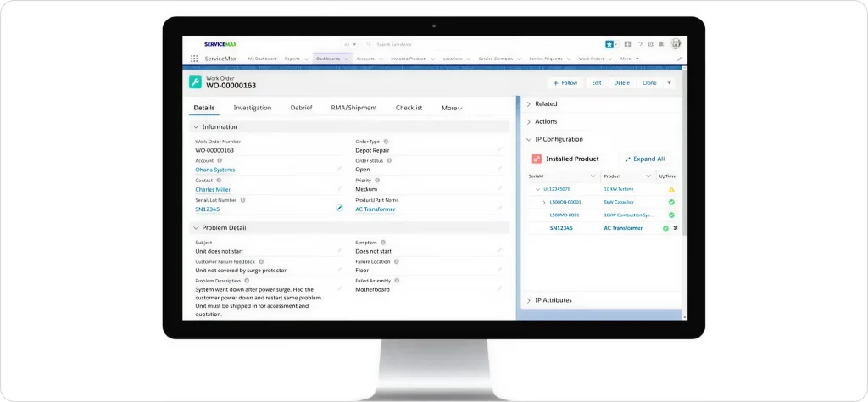The height and width of the screenshot is (402, 868).
Task: Open the Accounts tab dropdown arrow
Action: 381,59
